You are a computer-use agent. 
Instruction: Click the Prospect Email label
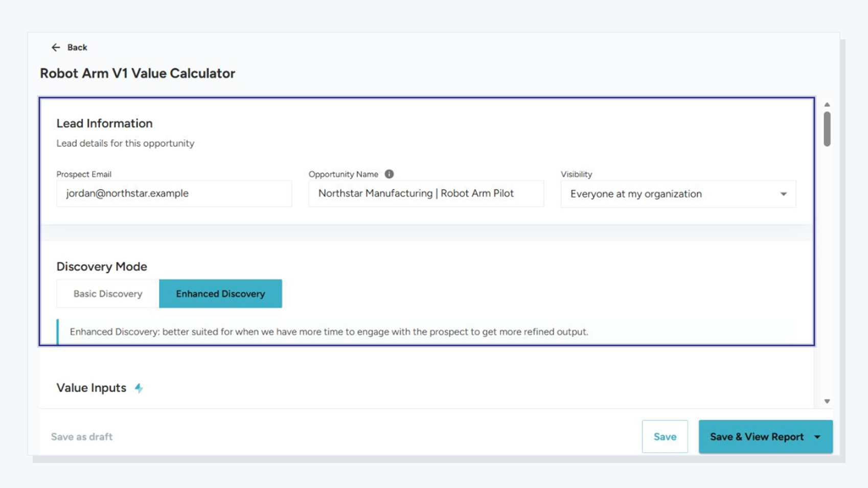(x=84, y=174)
